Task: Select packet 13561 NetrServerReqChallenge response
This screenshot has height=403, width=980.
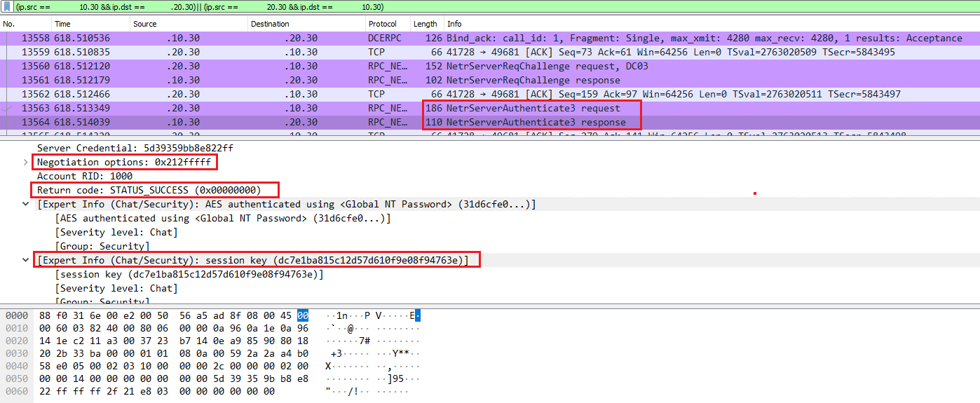Action: pos(490,80)
